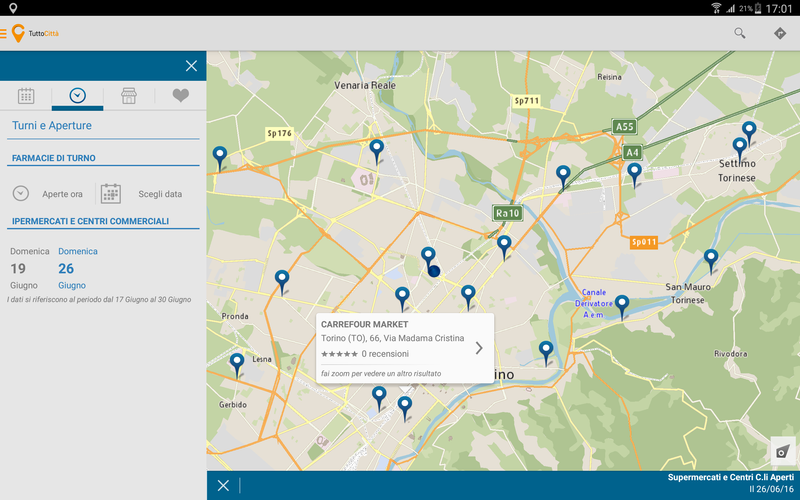Tap IPERMERCATI E CENTRI COMMERCIALI heading
Viewport: 800px width, 500px height.
click(90, 221)
